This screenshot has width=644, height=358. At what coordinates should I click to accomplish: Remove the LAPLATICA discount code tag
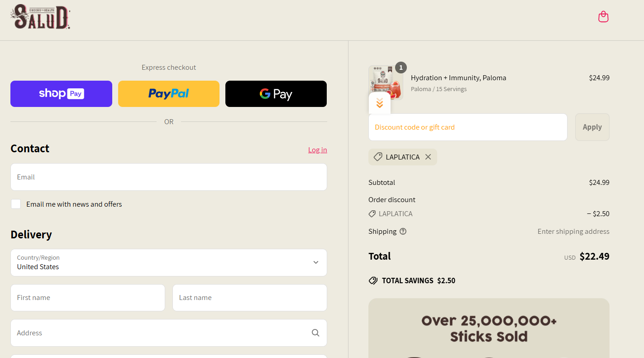(x=428, y=157)
